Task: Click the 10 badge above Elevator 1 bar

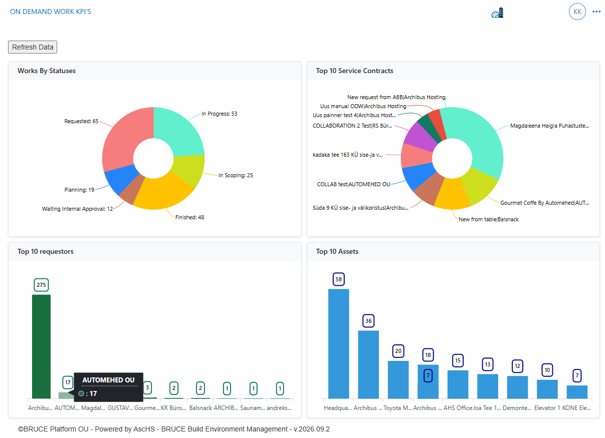Action: [x=547, y=370]
